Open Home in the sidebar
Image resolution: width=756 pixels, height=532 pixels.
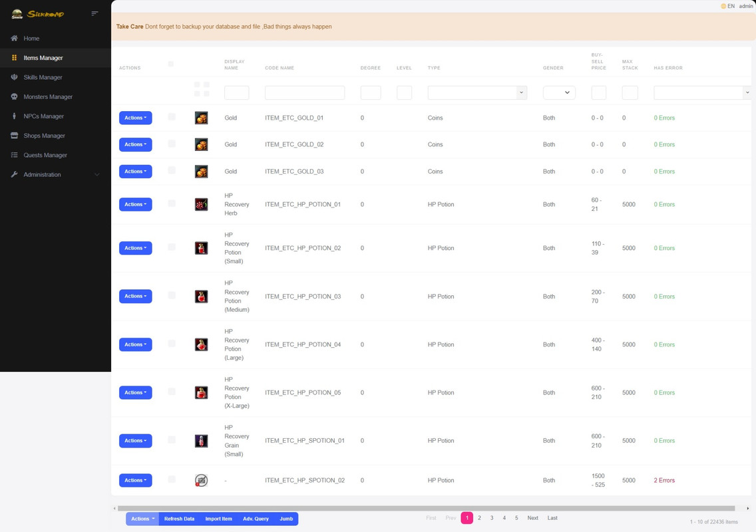pyautogui.click(x=55, y=38)
